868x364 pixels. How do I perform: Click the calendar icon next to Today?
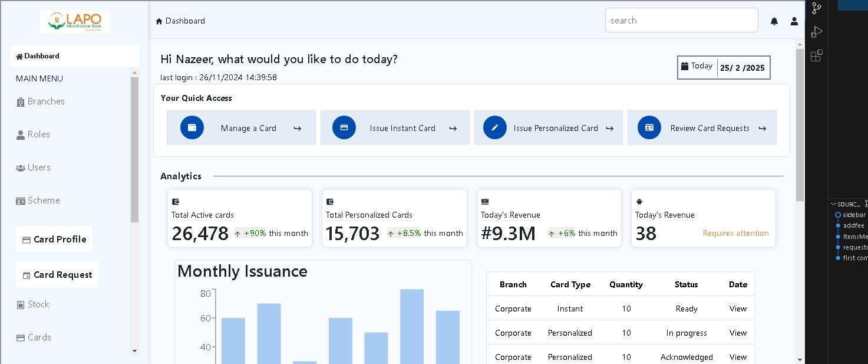point(685,66)
